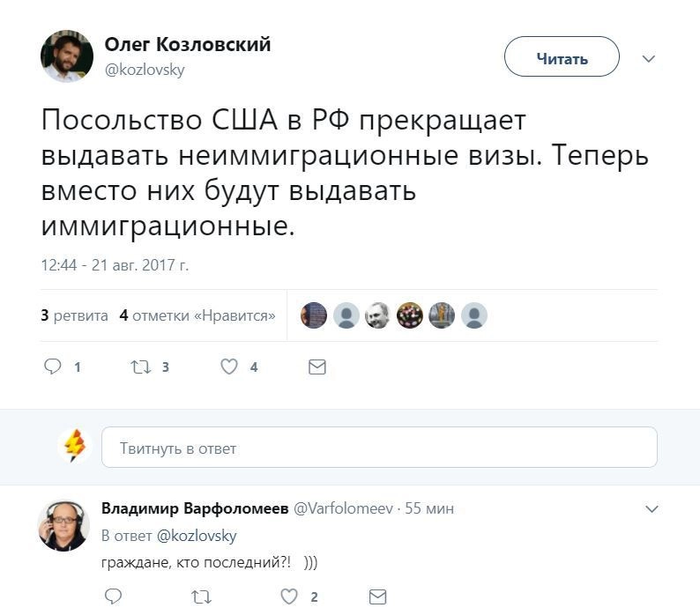Like Владимир Варфоломеев's reply
This screenshot has width=700, height=615.
(289, 597)
